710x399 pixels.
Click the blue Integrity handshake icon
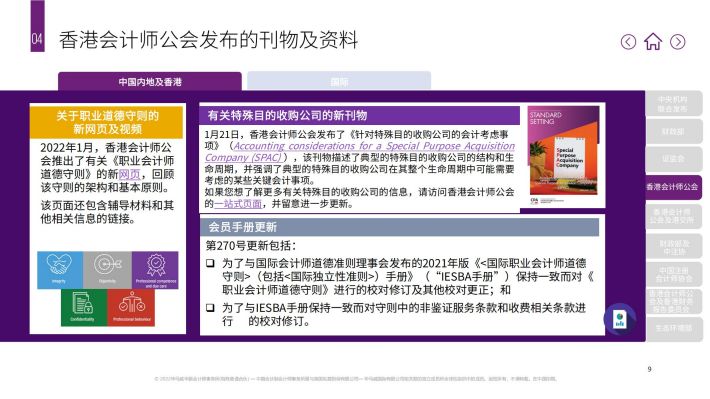tap(60, 270)
